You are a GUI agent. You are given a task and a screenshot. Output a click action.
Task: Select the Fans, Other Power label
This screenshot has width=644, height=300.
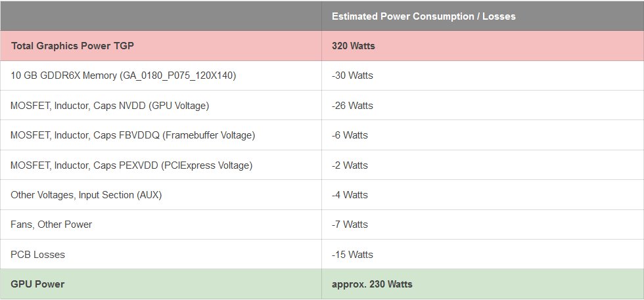[51, 225]
